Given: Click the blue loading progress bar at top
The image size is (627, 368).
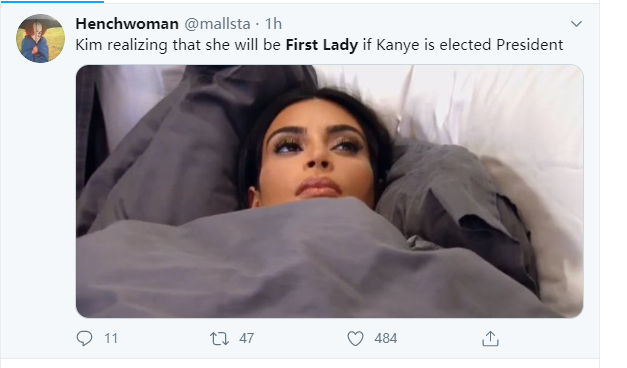Looking at the screenshot, I should coord(52,2).
